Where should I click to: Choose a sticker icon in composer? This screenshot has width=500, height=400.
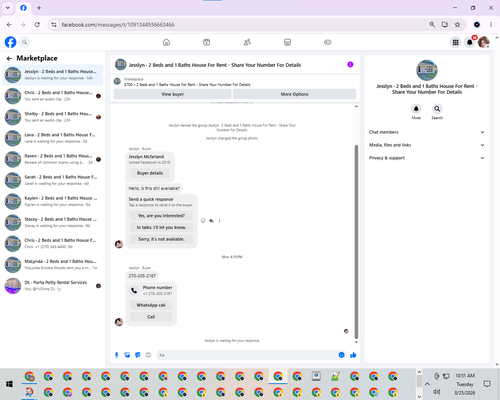pos(138,355)
